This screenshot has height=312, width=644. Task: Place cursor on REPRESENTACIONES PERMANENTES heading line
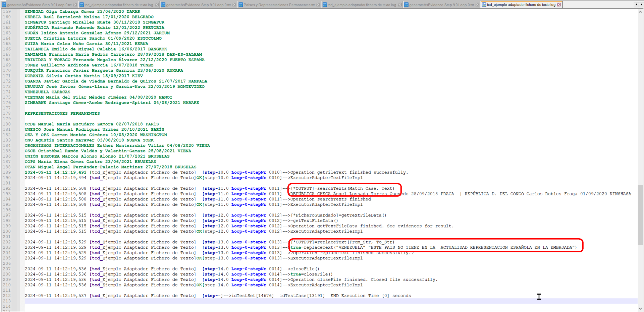(x=62, y=113)
